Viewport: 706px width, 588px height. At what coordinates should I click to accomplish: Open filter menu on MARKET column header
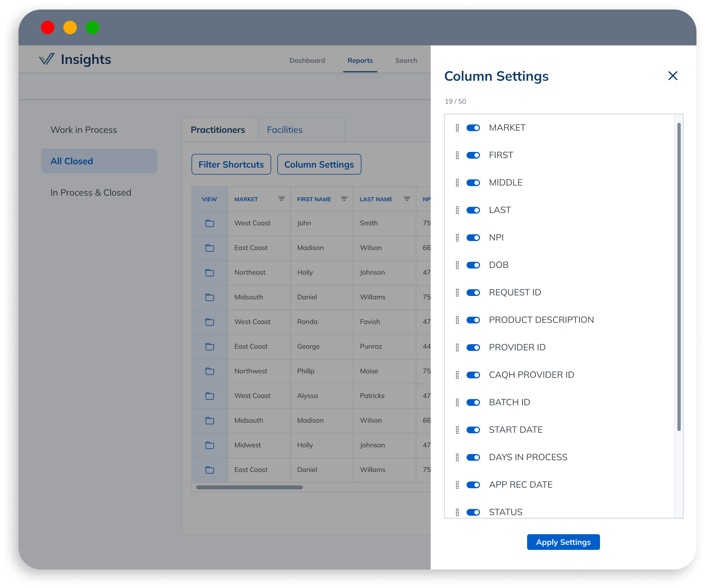pos(282,199)
